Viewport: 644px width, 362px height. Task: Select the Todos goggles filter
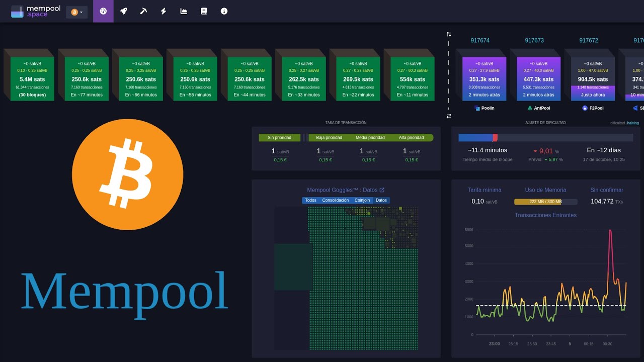click(310, 200)
